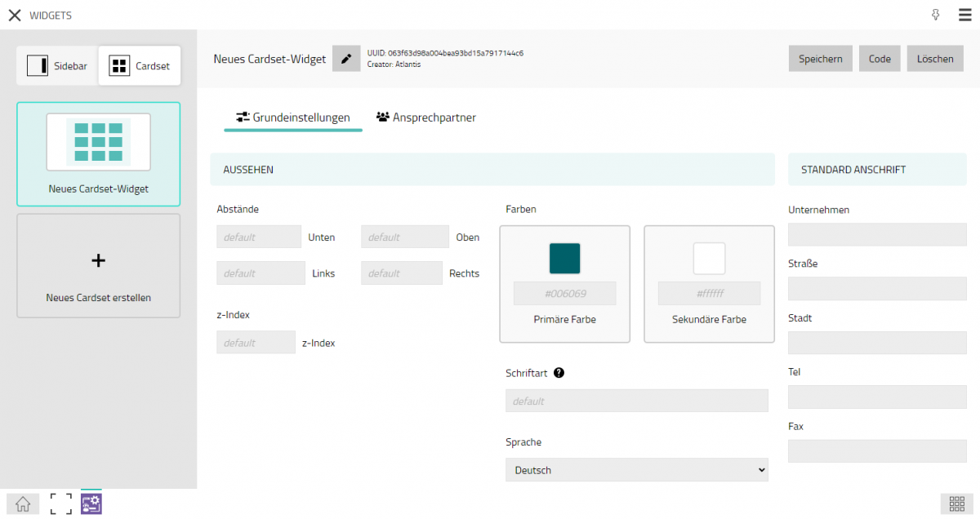
Task: Click the plus icon for new Cardset
Action: tap(98, 260)
